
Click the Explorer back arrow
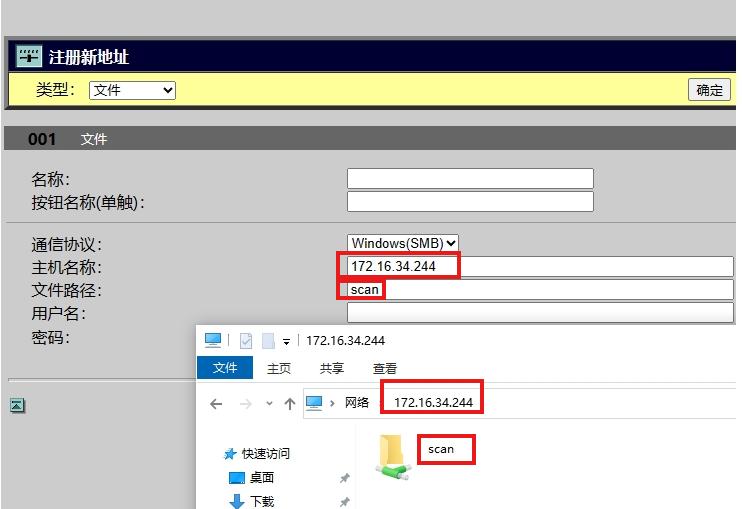(x=216, y=404)
